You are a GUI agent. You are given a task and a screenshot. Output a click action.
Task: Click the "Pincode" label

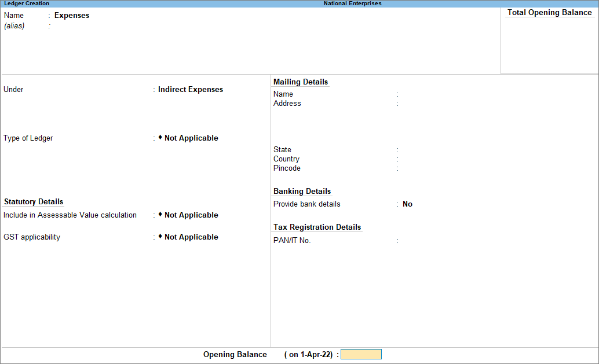[287, 168]
